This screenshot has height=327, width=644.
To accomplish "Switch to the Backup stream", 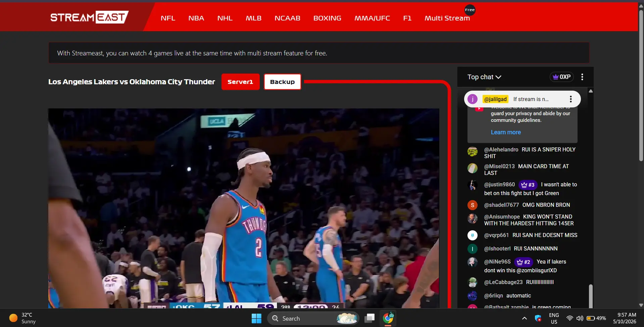I will coord(282,82).
